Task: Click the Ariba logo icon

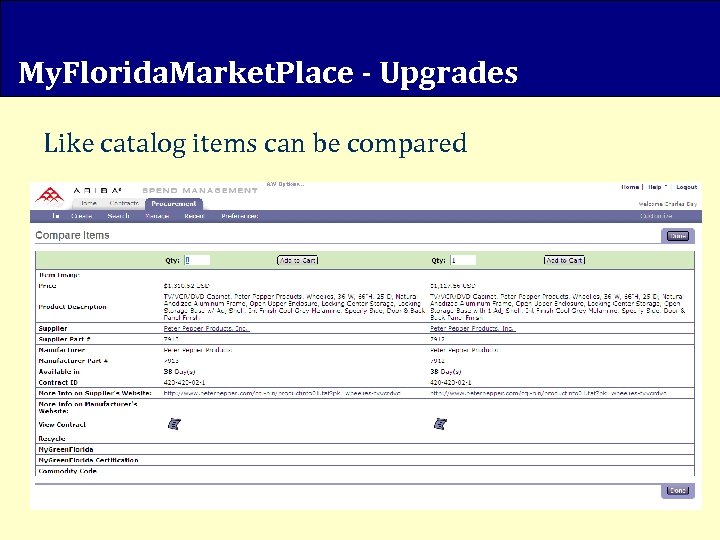Action: pos(50,196)
